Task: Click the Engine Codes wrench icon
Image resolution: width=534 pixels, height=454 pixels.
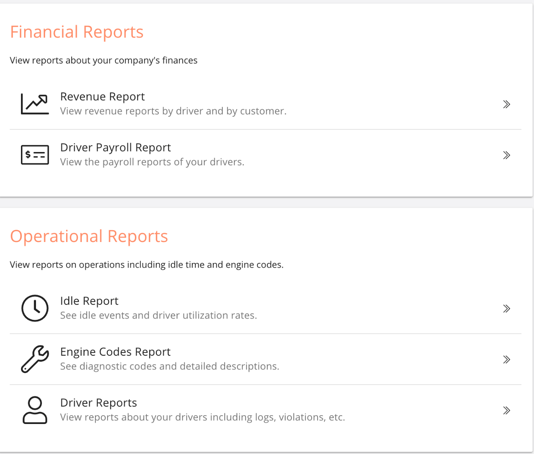Action: pyautogui.click(x=35, y=359)
